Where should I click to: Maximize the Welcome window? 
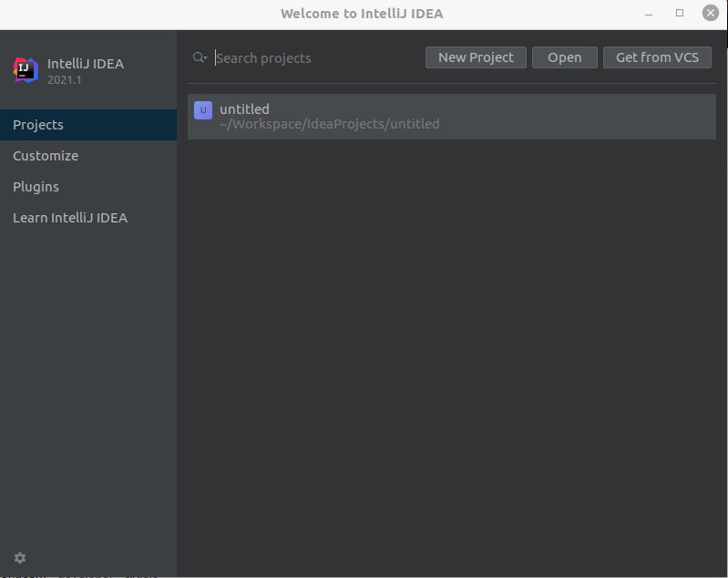pyautogui.click(x=680, y=13)
